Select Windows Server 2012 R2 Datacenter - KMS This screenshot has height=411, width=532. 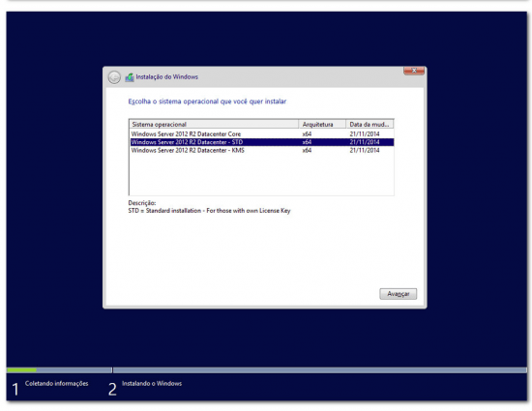(x=261, y=150)
